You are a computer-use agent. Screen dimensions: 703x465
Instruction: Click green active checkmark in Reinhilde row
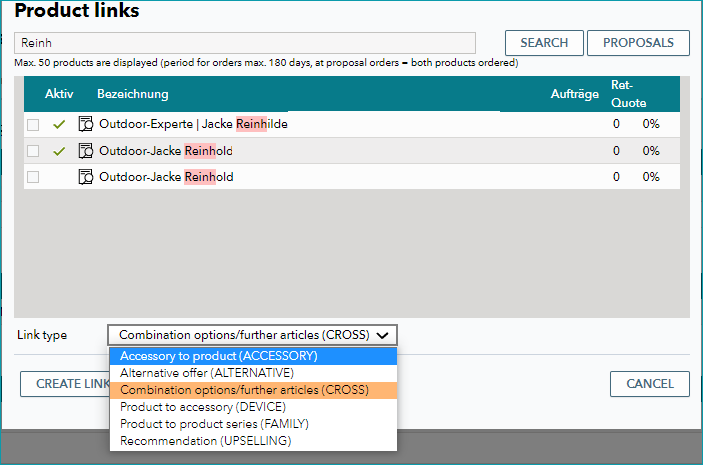click(x=59, y=124)
